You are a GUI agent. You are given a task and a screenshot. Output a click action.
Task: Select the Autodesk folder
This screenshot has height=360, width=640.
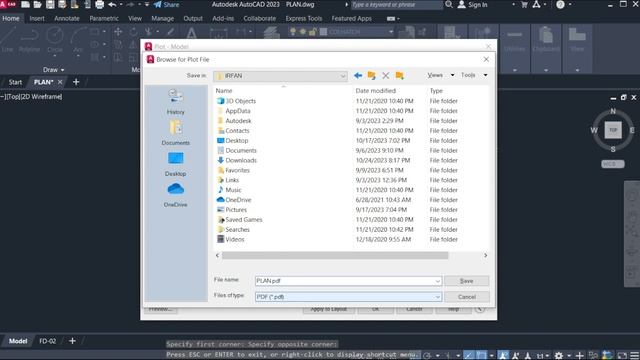[x=234, y=121]
